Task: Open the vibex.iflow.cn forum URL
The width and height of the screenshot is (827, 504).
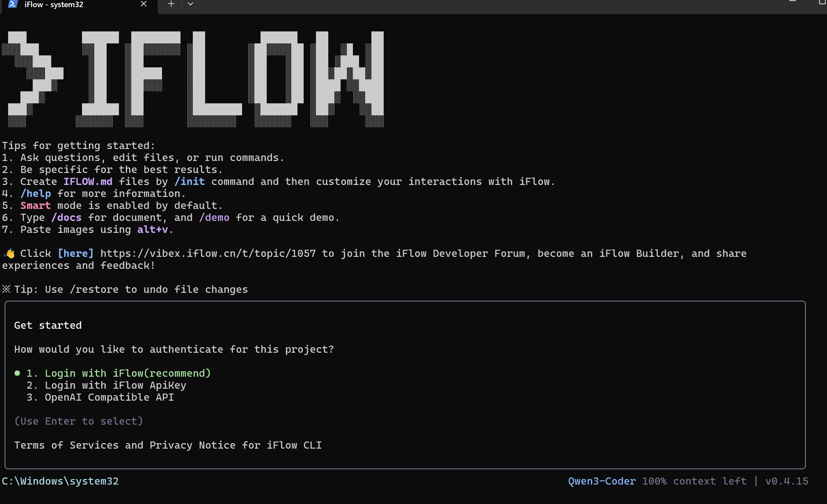Action: (x=207, y=253)
